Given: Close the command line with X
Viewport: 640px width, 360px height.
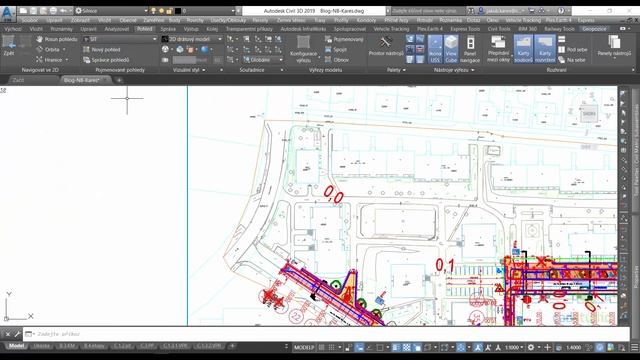Looking at the screenshot, I should click(x=7, y=334).
